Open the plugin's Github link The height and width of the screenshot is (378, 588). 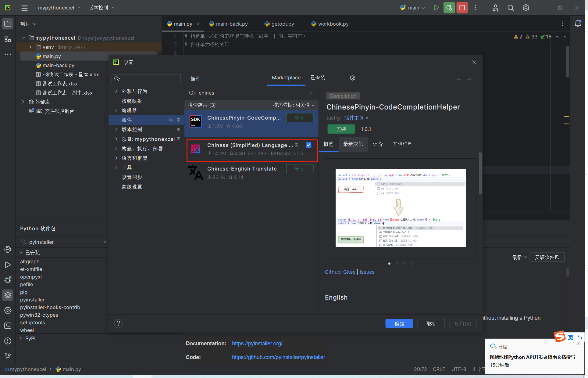(332, 272)
